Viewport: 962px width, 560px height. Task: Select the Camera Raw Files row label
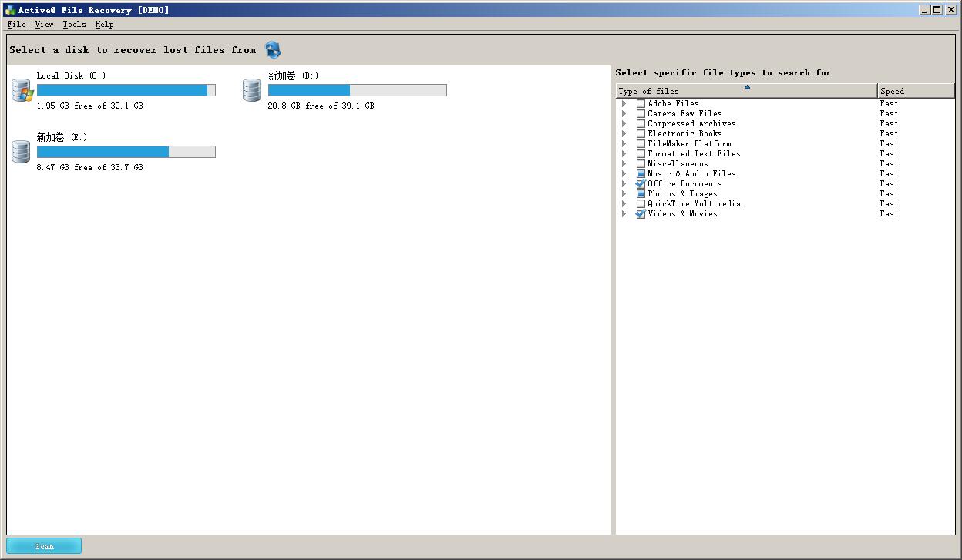684,114
